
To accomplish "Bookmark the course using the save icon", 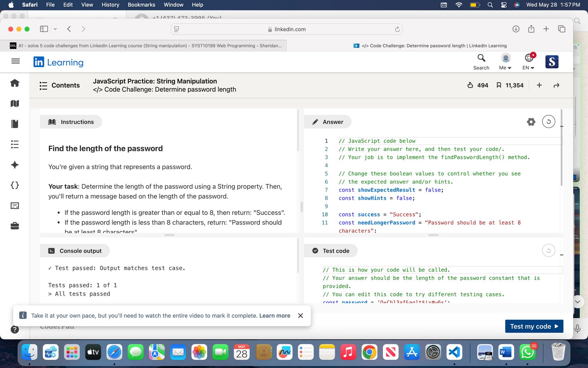I will 499,85.
